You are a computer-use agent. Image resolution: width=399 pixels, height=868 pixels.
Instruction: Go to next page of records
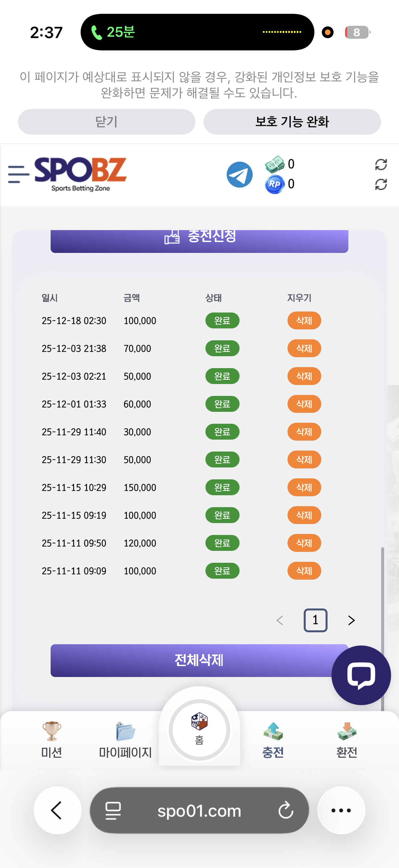coord(351,620)
